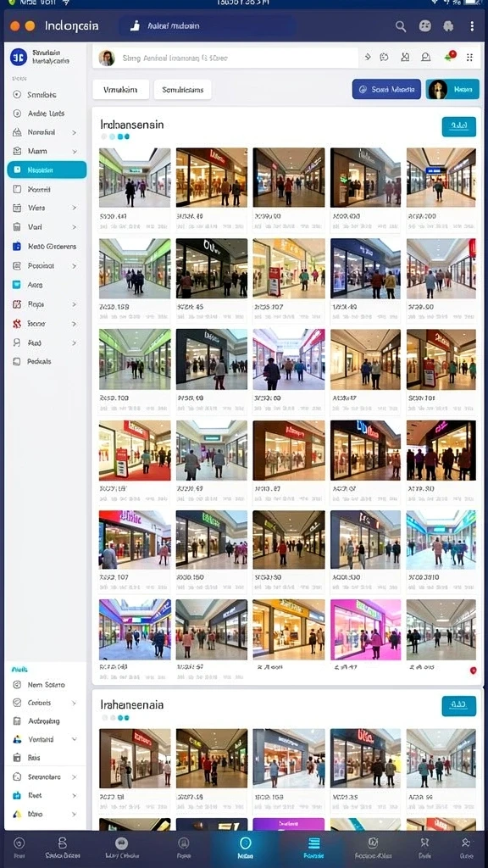
Task: Select the stacked-lines icon in bottom navigation
Action: coord(313,843)
